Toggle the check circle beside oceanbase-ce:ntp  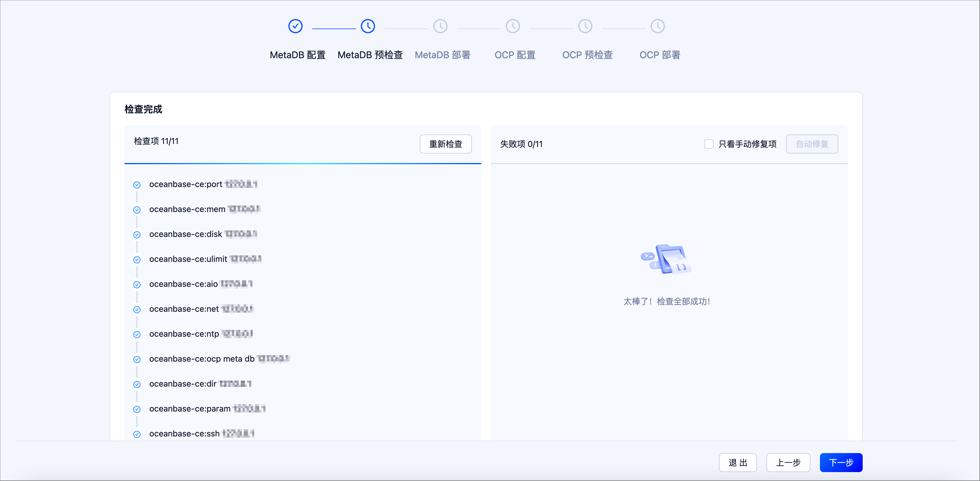point(137,335)
